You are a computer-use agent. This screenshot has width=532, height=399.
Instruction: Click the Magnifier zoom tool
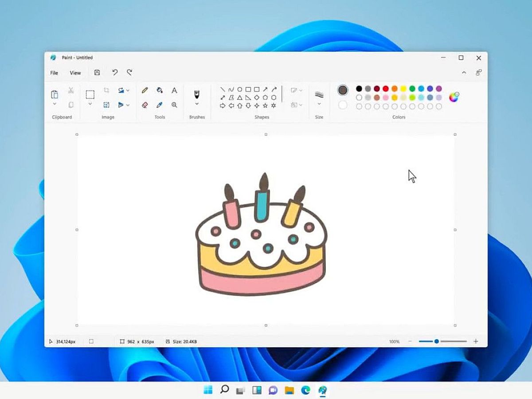(x=174, y=105)
